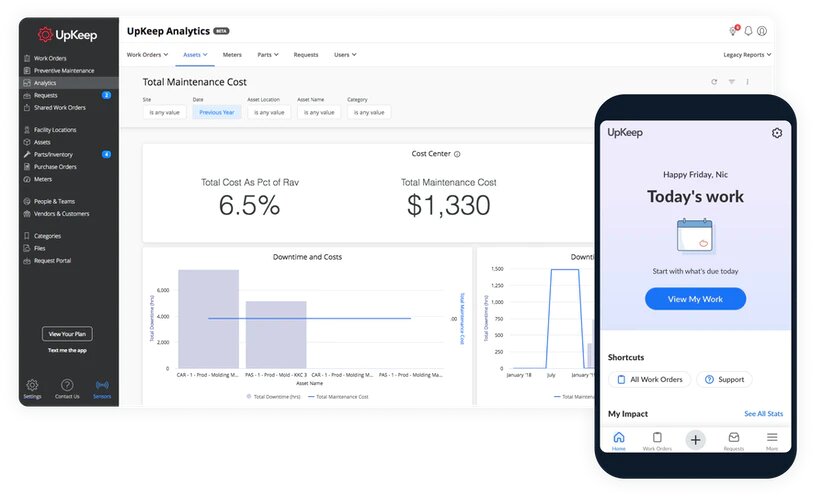The height and width of the screenshot is (498, 815).
Task: Open the Site filter value selector
Action: tap(165, 112)
